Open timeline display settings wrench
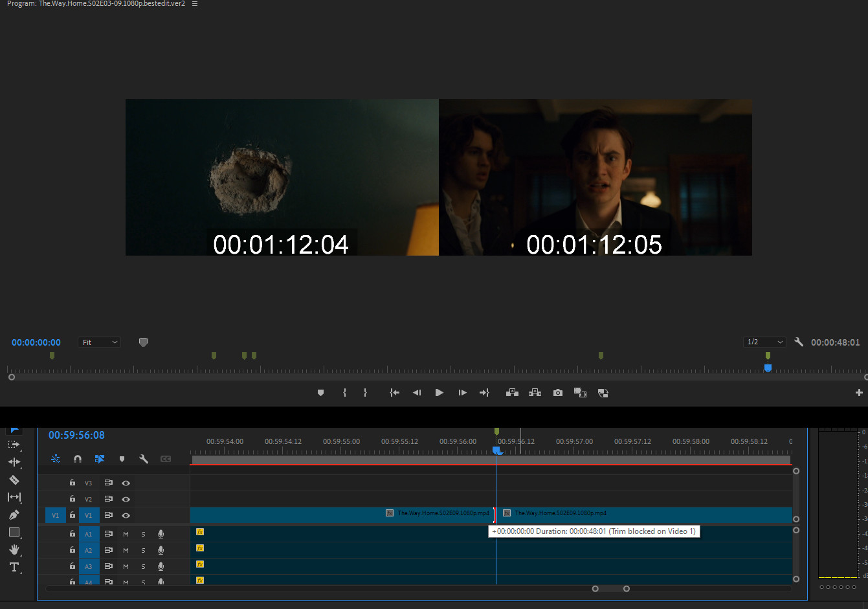The width and height of the screenshot is (868, 609). pyautogui.click(x=144, y=459)
